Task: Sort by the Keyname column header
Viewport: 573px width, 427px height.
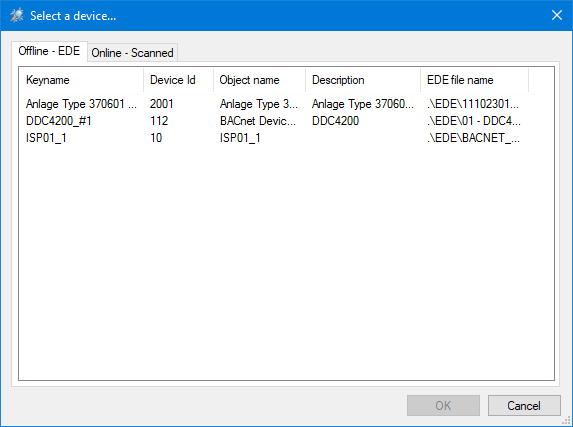Action: pos(81,80)
